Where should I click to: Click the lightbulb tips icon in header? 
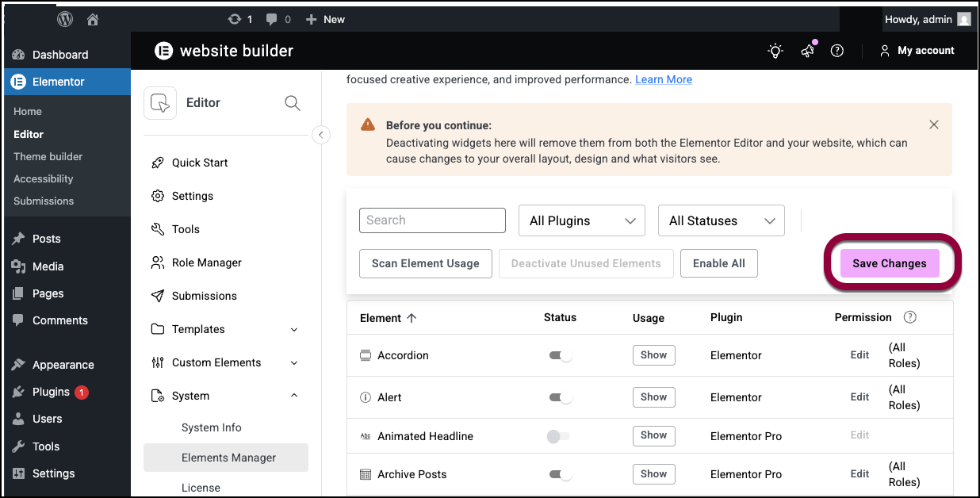coord(775,51)
